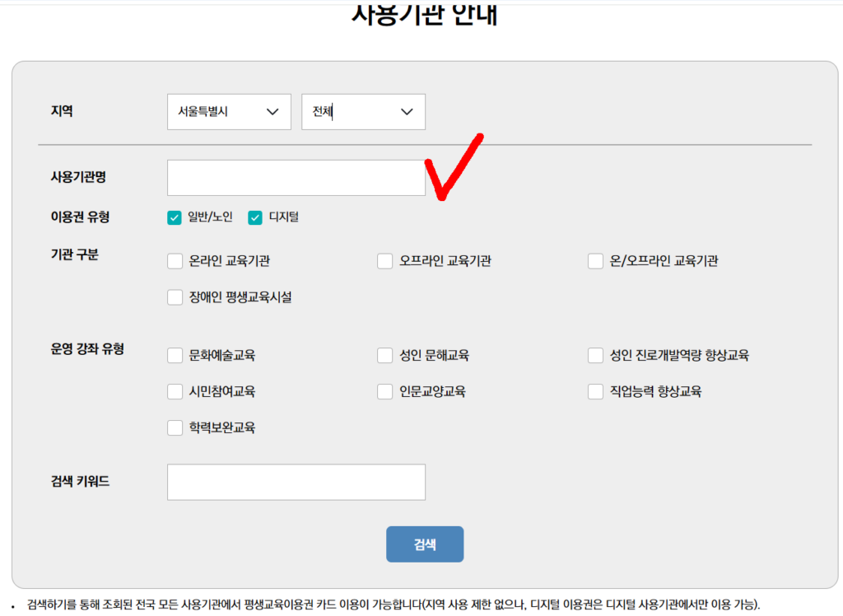
Task: Tick the 문화예술교육 checkbox
Action: tap(175, 356)
